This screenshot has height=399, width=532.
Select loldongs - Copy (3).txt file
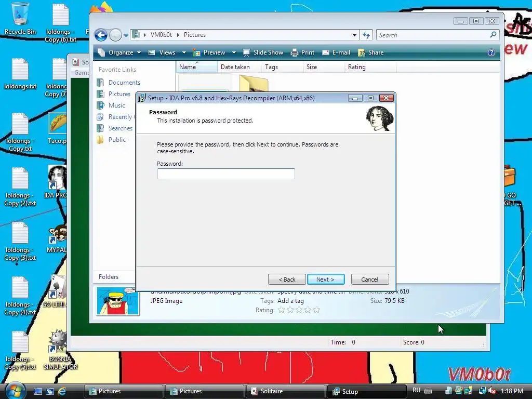point(20,241)
